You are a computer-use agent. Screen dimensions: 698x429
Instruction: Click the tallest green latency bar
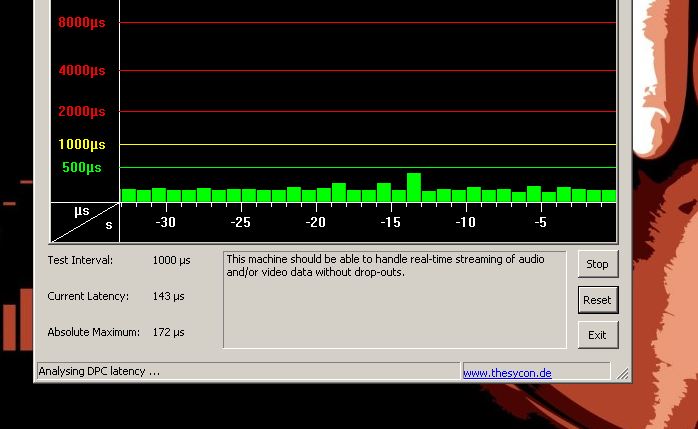(x=414, y=187)
